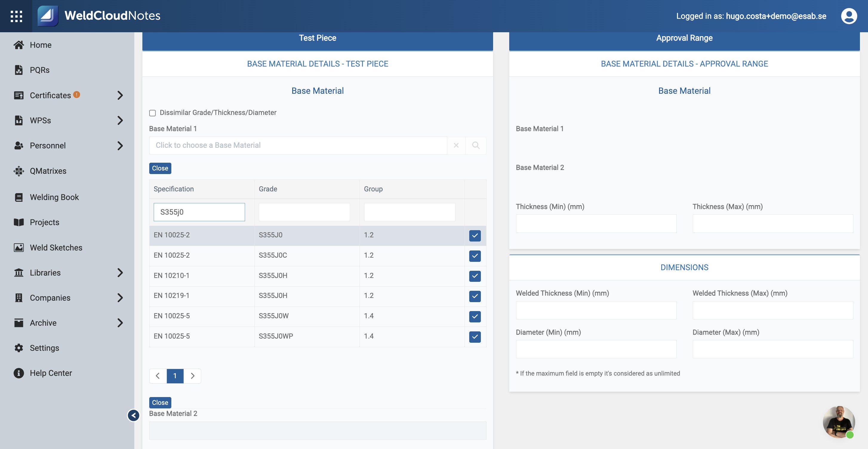Viewport: 868px width, 449px height.
Task: Click the Certificates card icon
Action: point(19,96)
